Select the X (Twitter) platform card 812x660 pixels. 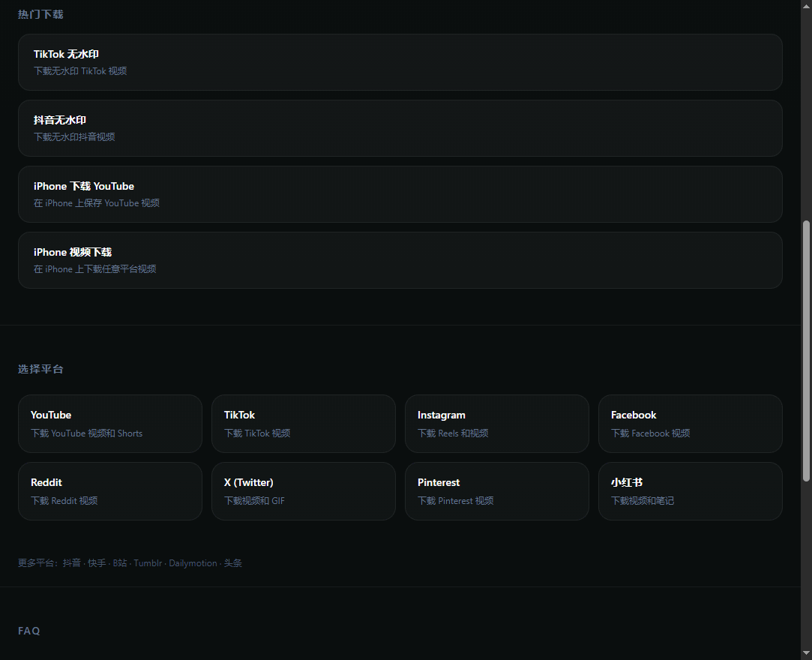coord(304,491)
